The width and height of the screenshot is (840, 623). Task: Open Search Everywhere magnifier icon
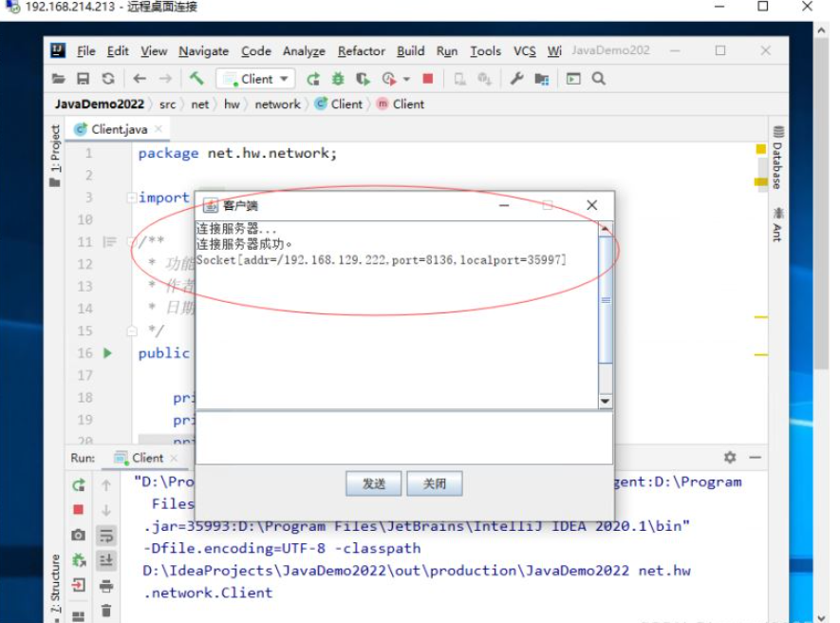click(598, 79)
